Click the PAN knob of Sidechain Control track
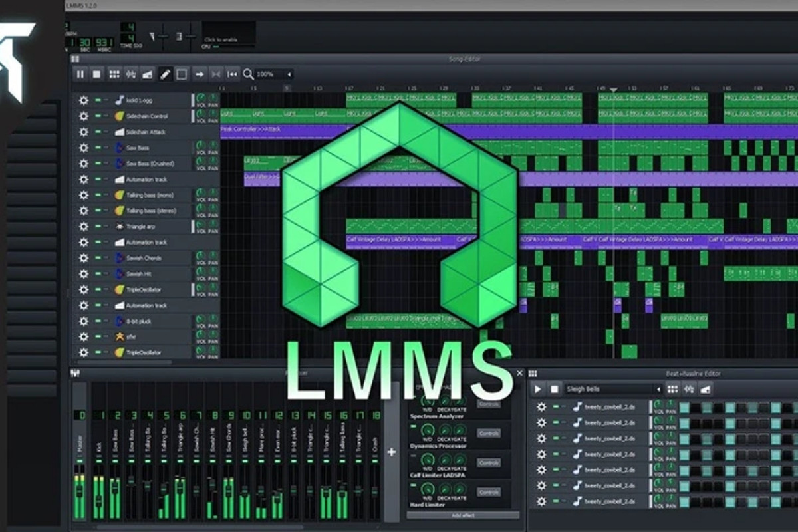 213,114
